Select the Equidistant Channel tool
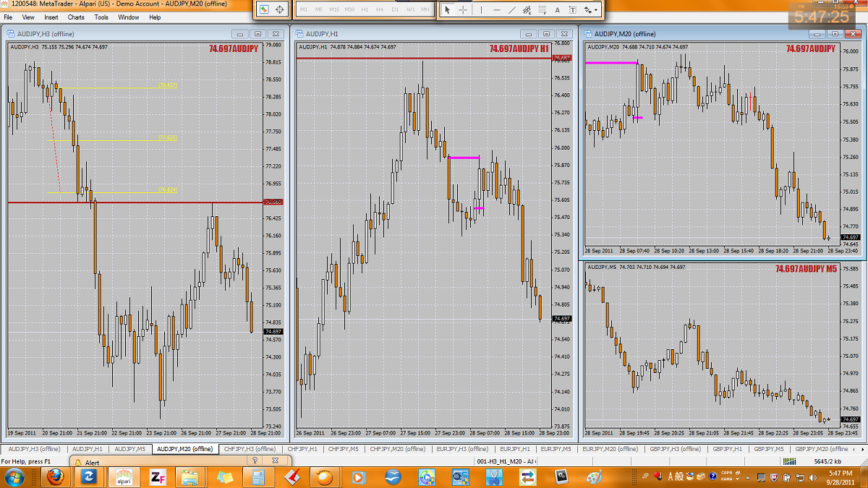The width and height of the screenshot is (868, 488). [x=527, y=10]
